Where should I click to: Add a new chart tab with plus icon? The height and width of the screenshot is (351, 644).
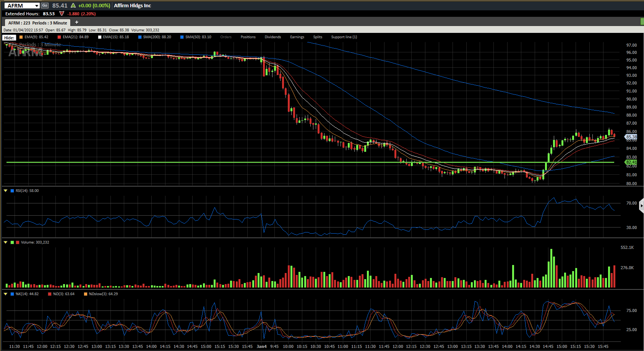pos(77,23)
